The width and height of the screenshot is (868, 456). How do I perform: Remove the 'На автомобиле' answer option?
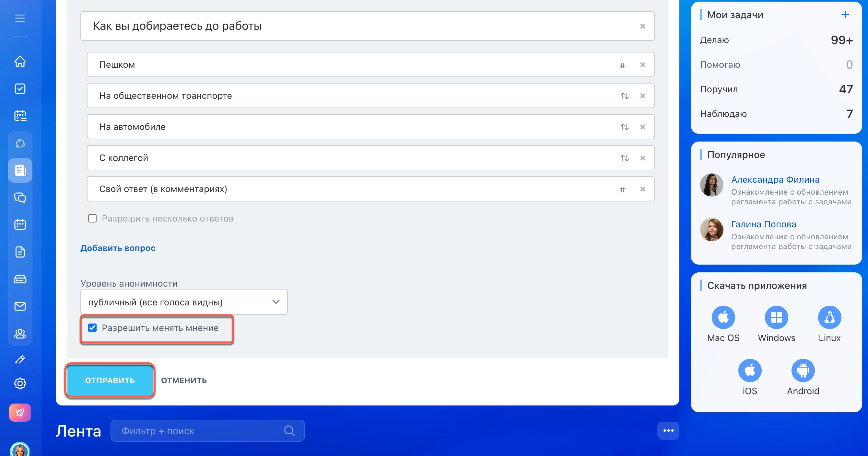click(x=643, y=127)
